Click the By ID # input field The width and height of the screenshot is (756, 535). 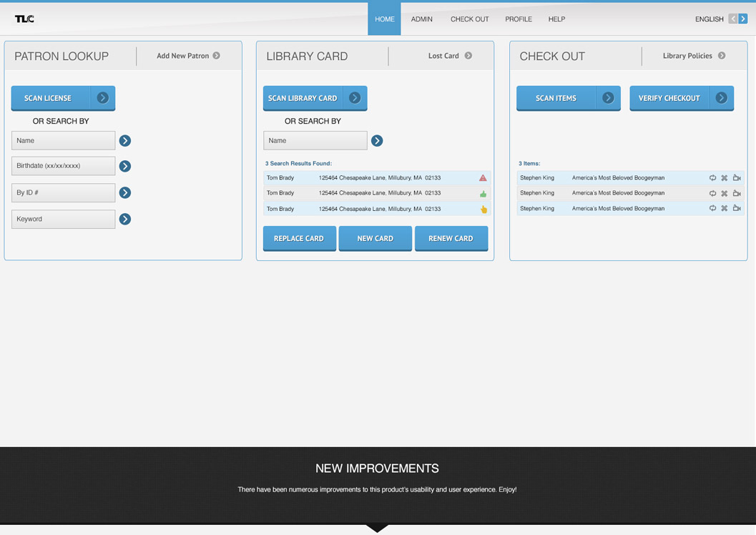pos(63,192)
